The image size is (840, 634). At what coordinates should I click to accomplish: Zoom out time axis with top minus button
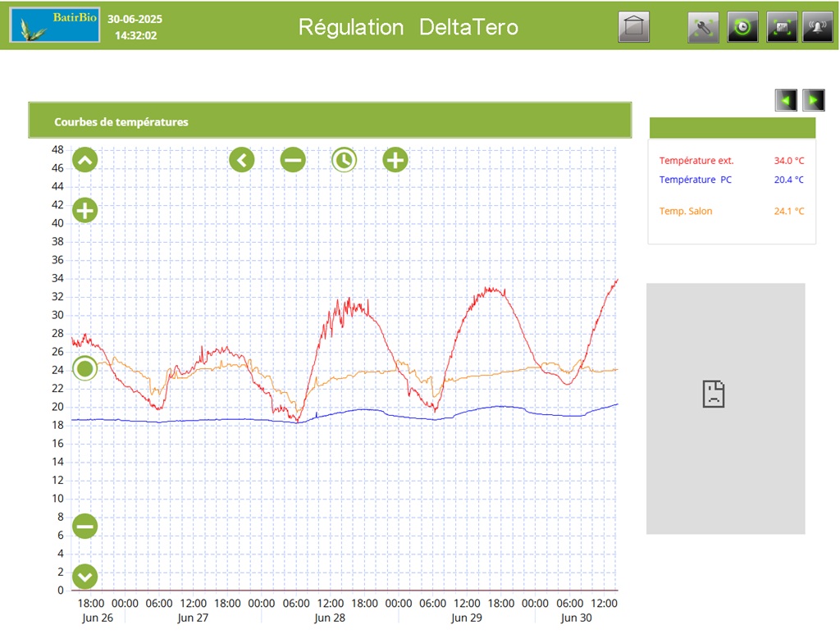pos(293,160)
